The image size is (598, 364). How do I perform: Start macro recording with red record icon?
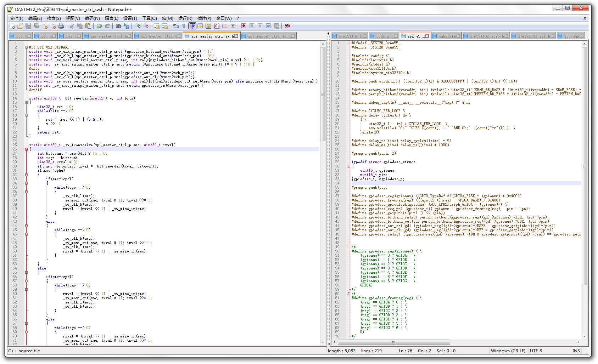pos(244,26)
